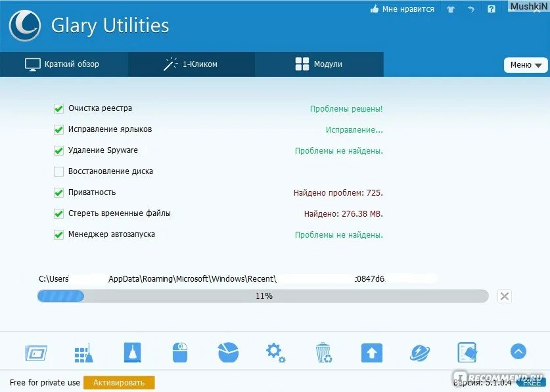Click the Glary Utilities crescent logo

point(24,26)
